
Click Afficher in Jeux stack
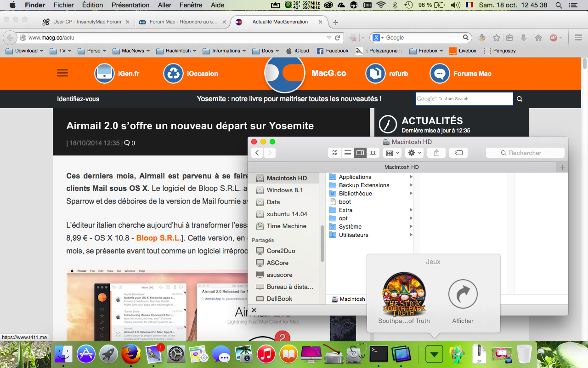pyautogui.click(x=463, y=294)
